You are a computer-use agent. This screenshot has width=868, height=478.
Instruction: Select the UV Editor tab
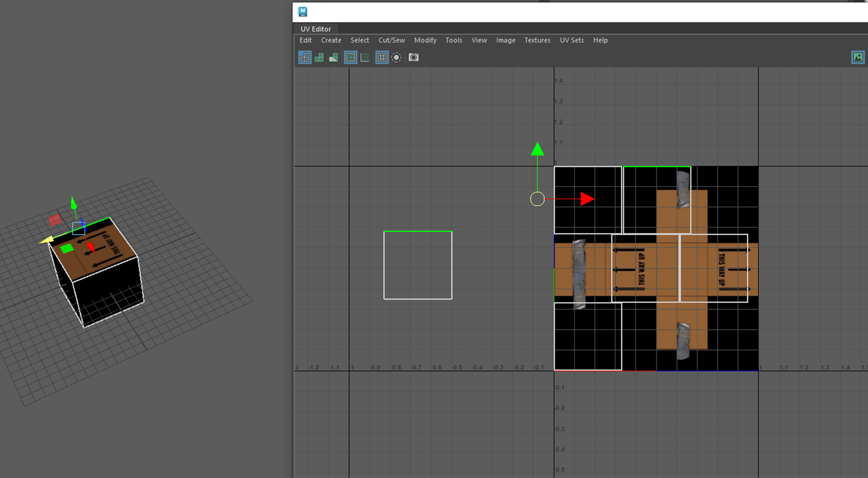315,29
